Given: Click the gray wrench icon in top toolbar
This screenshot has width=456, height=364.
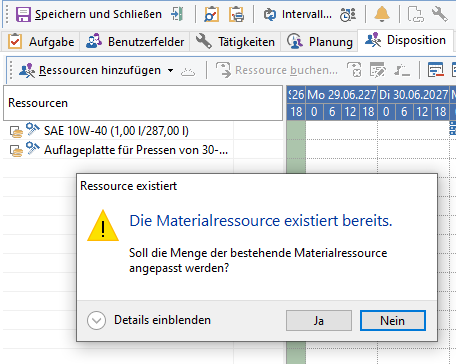Looking at the screenshot, I should (x=439, y=14).
